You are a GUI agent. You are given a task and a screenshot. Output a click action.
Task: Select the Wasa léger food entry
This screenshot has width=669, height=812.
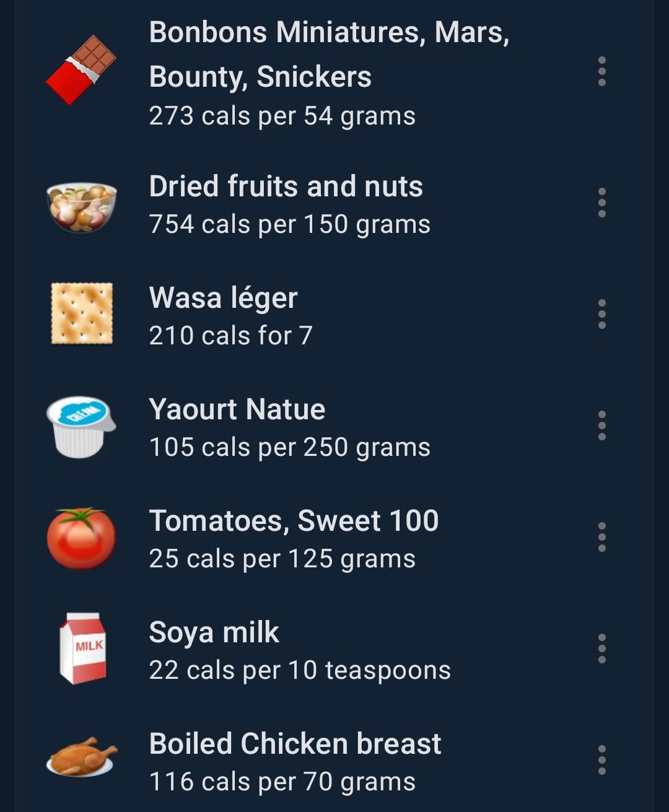click(334, 316)
